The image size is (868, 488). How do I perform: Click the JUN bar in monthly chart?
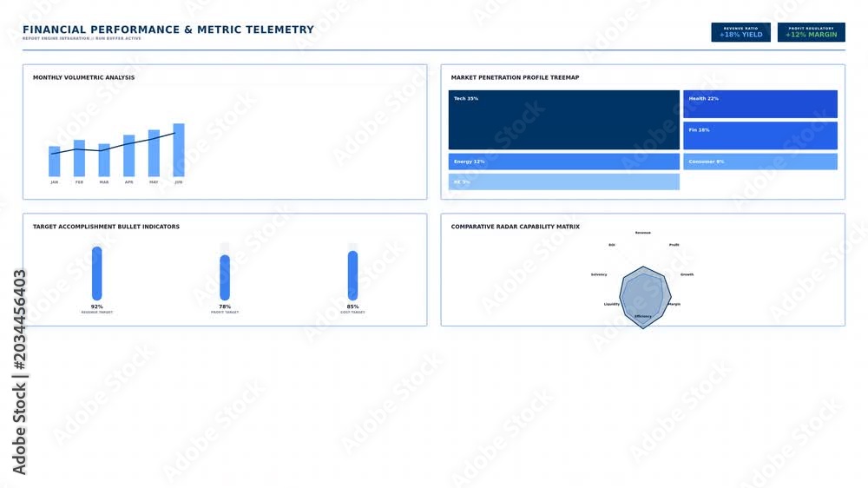coord(179,150)
